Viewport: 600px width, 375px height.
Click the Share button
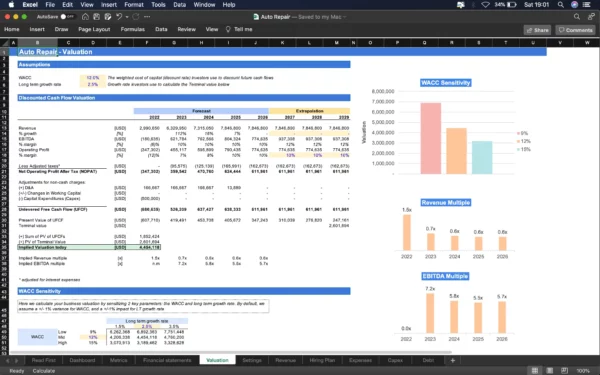click(x=537, y=30)
